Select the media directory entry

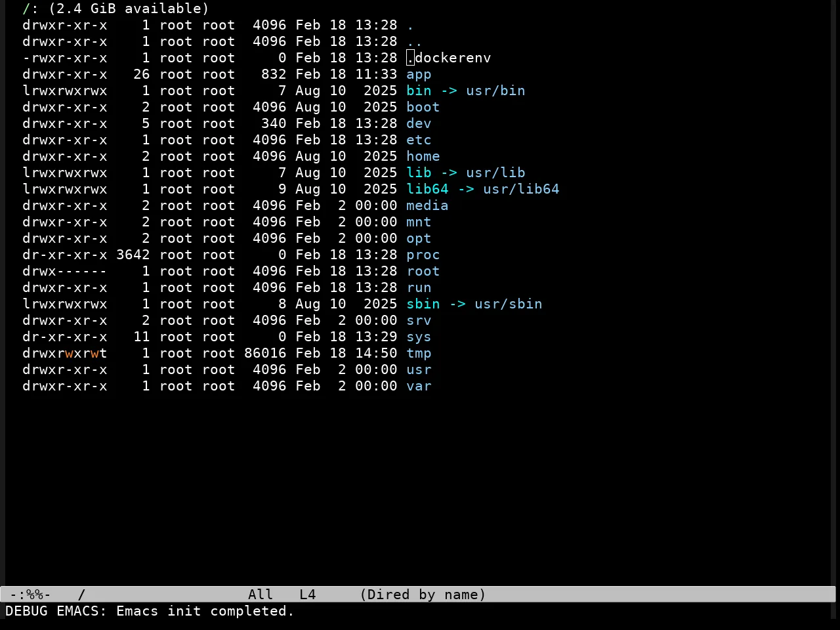[427, 205]
